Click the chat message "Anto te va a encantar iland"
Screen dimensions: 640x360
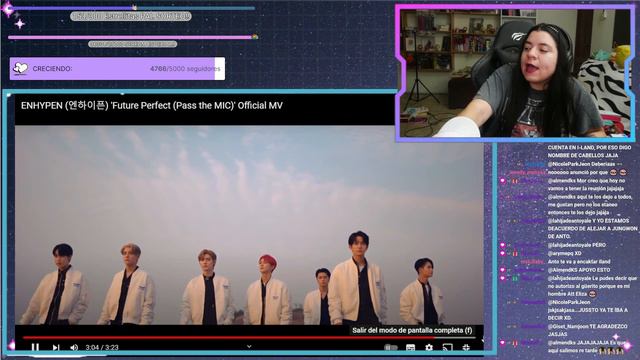(579, 262)
